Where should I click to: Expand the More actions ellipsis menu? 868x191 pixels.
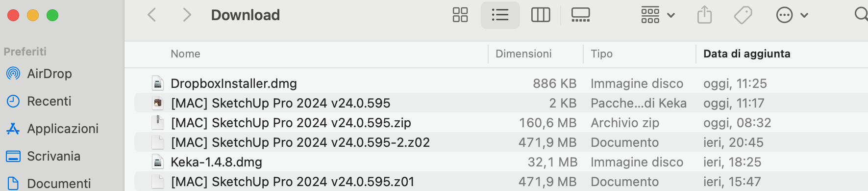(792, 15)
